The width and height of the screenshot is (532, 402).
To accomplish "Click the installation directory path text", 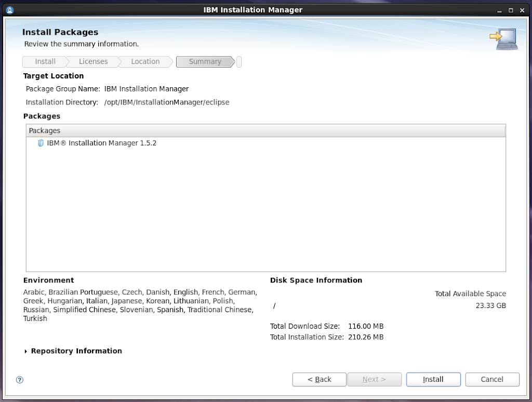I will 166,102.
